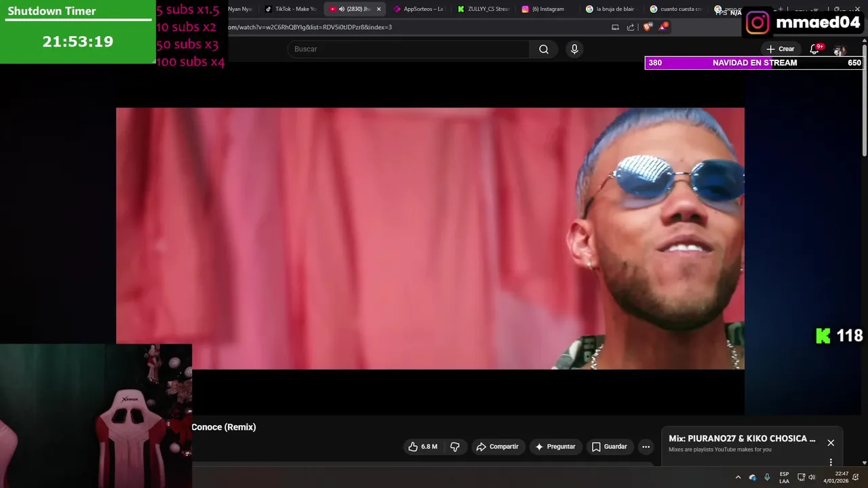The width and height of the screenshot is (868, 488).
Task: Open the clock showing 22:47
Action: [836, 477]
